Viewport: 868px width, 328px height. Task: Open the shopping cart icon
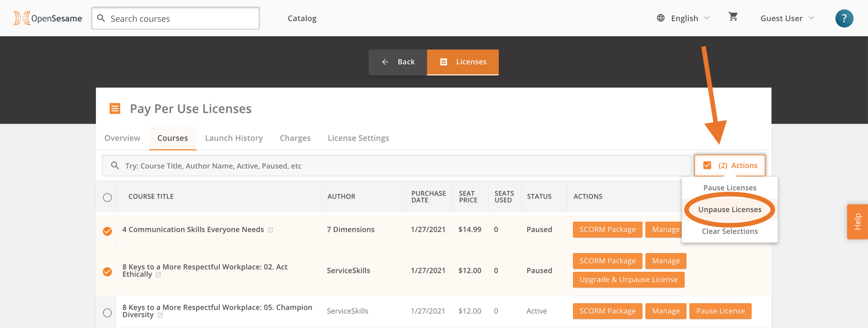733,17
